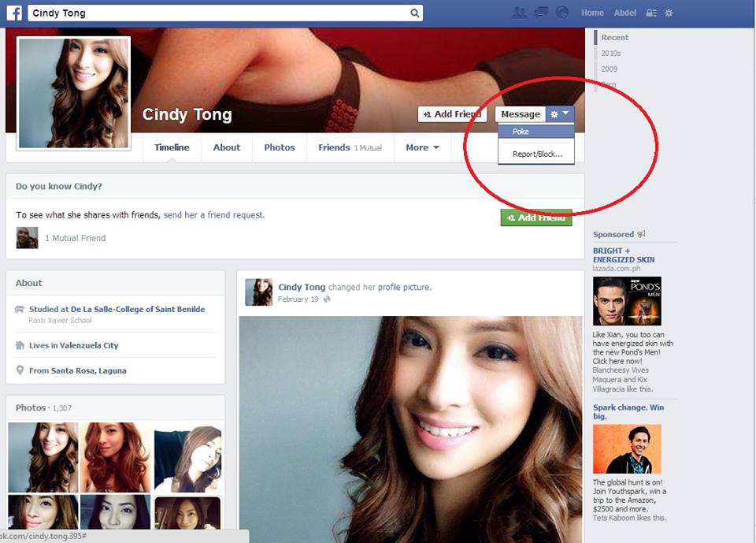This screenshot has height=543, width=756.
Task: Open the Valenzuela City link
Action: click(x=89, y=345)
